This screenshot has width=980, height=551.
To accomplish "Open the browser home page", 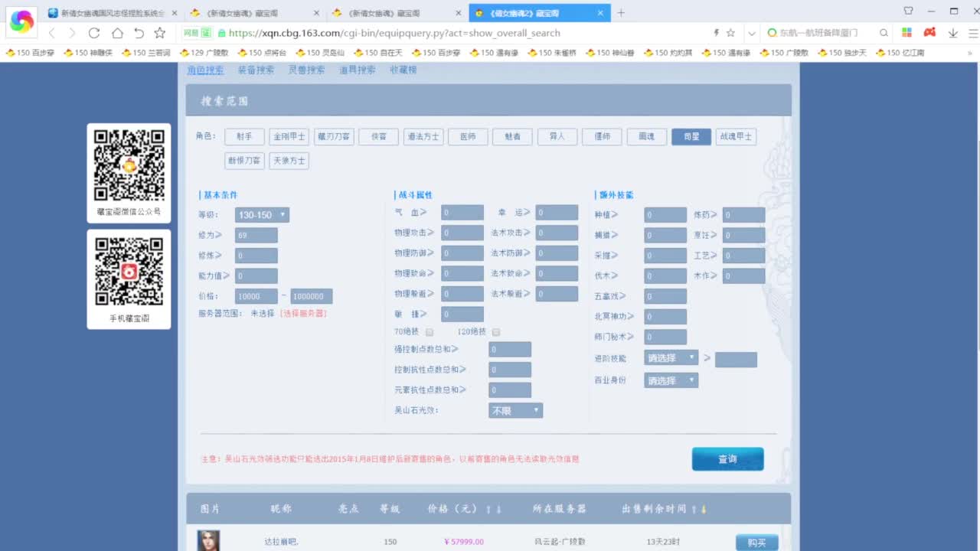I will [x=116, y=33].
